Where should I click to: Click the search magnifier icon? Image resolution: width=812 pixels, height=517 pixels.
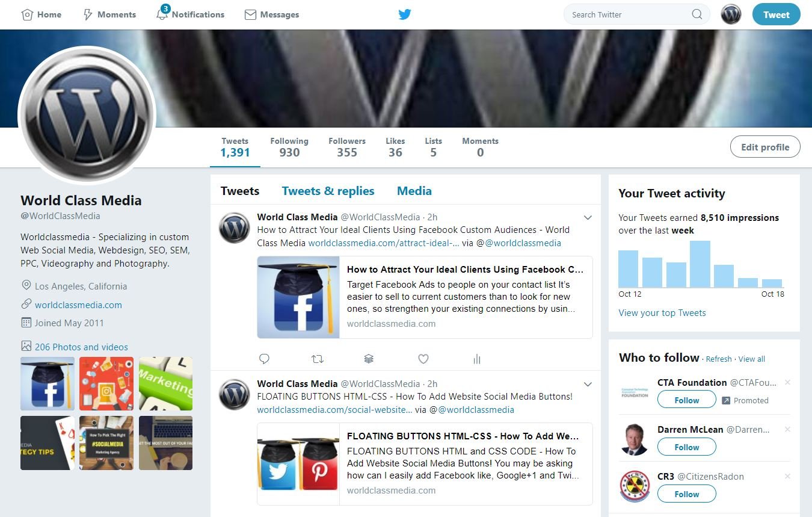point(697,14)
